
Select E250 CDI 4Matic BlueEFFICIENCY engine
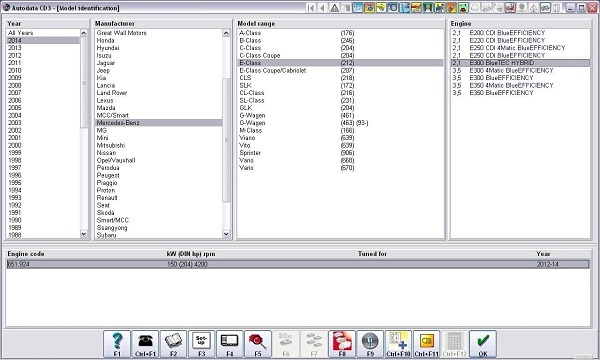[x=520, y=48]
